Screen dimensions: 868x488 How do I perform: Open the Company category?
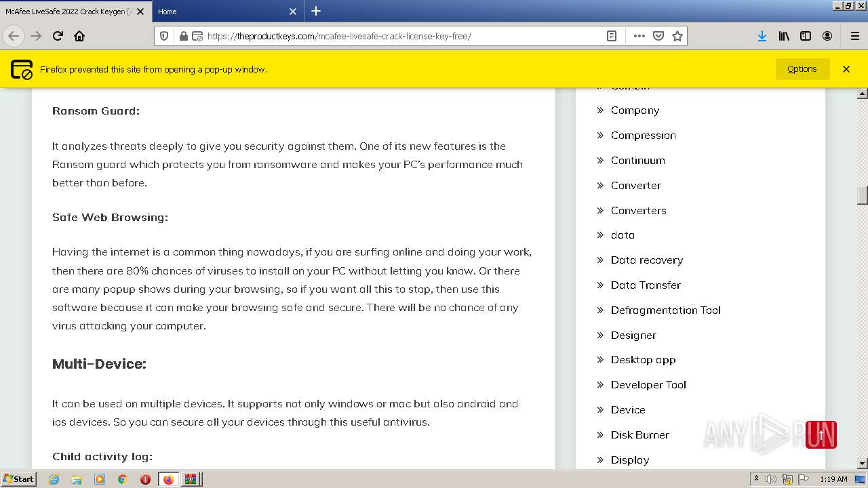[635, 110]
